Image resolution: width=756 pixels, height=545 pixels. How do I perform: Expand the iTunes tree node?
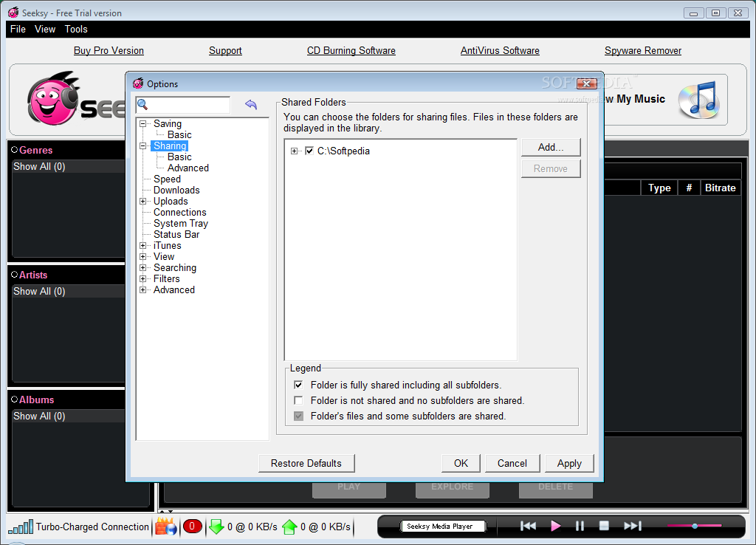click(142, 245)
